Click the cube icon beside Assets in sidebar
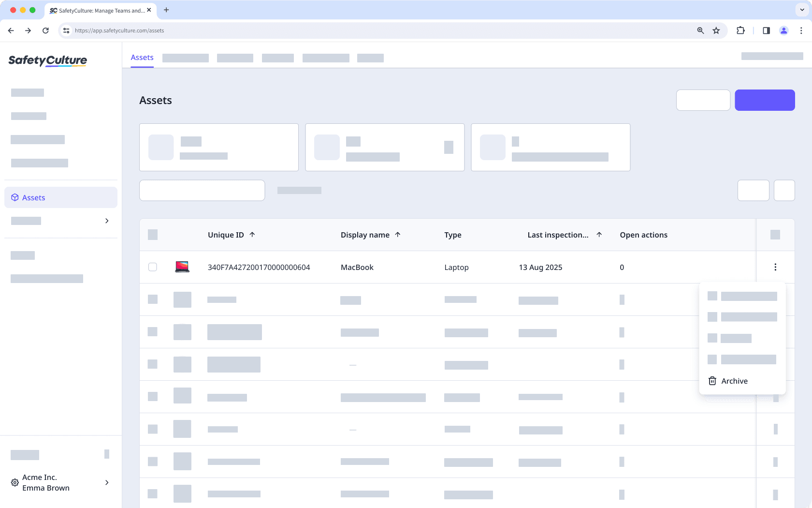The image size is (812, 508). pos(14,197)
